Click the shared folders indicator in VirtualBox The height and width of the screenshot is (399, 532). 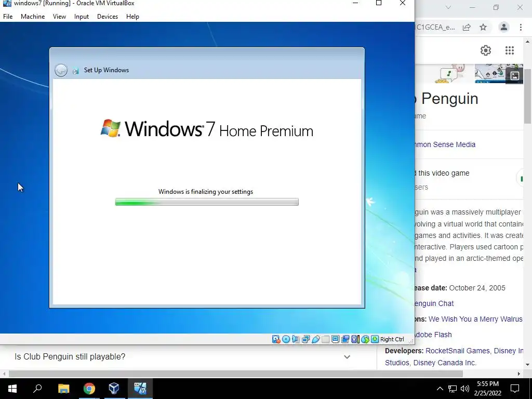325,339
